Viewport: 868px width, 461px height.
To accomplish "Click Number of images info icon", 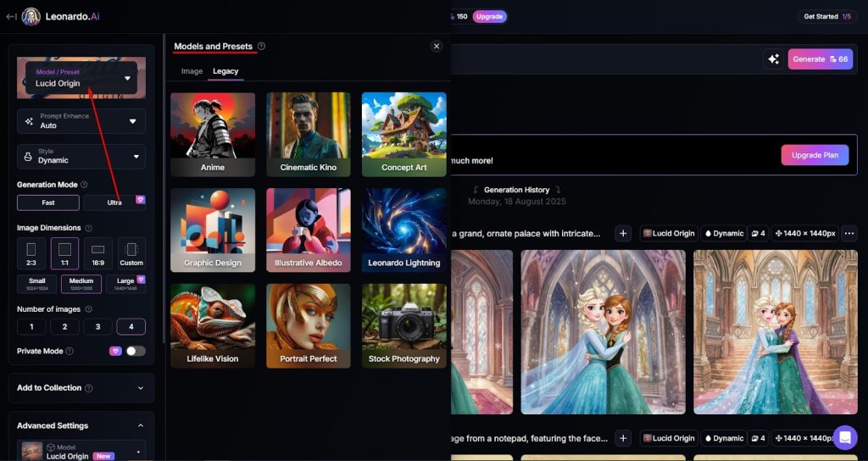I will (88, 309).
